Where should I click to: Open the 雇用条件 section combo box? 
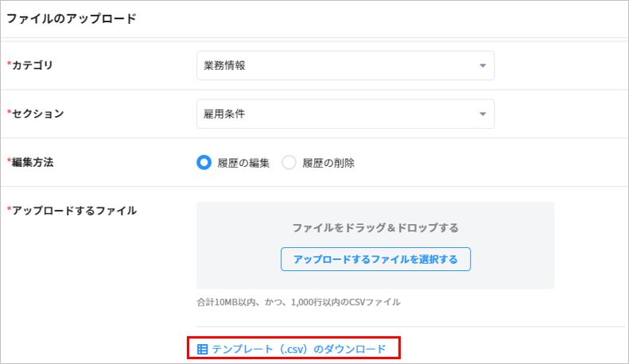coord(334,114)
